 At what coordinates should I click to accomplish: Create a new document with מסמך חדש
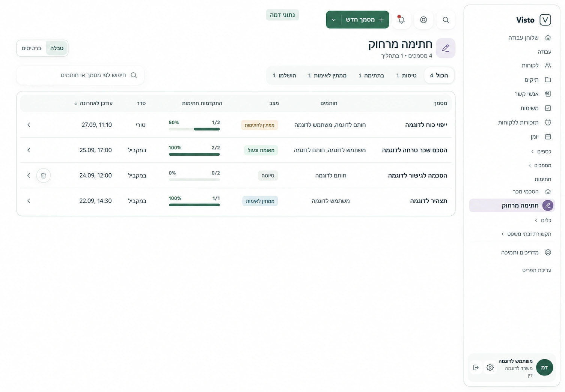pos(365,20)
